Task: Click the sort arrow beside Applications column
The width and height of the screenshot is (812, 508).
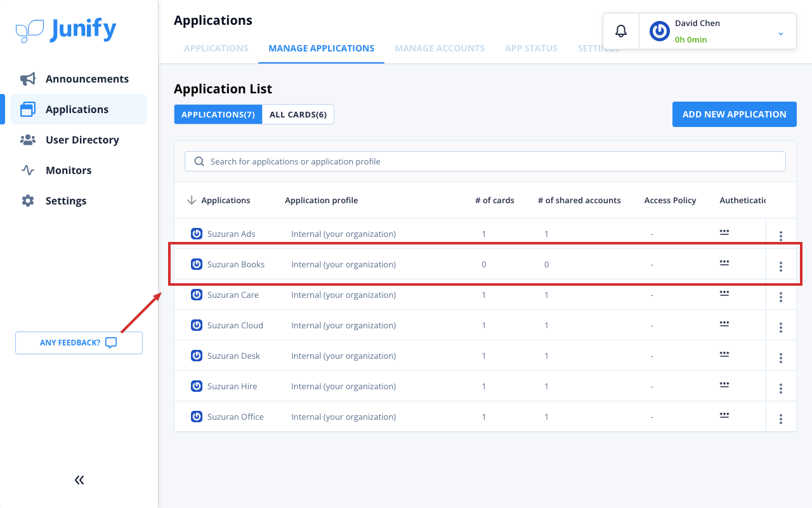Action: [192, 200]
